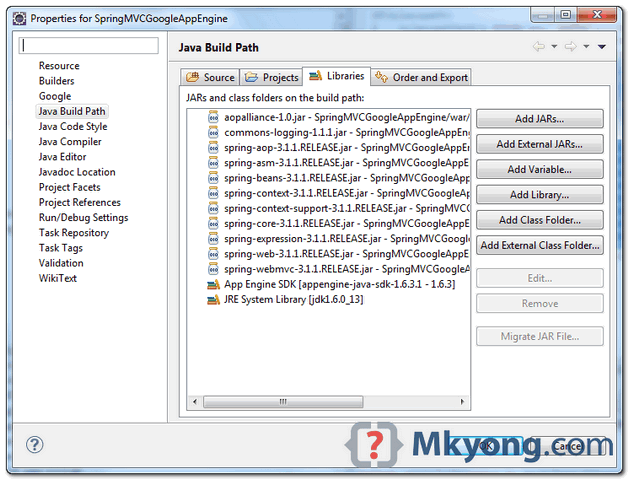Select Builders in the properties tree
The image size is (629, 480).
pyautogui.click(x=57, y=81)
